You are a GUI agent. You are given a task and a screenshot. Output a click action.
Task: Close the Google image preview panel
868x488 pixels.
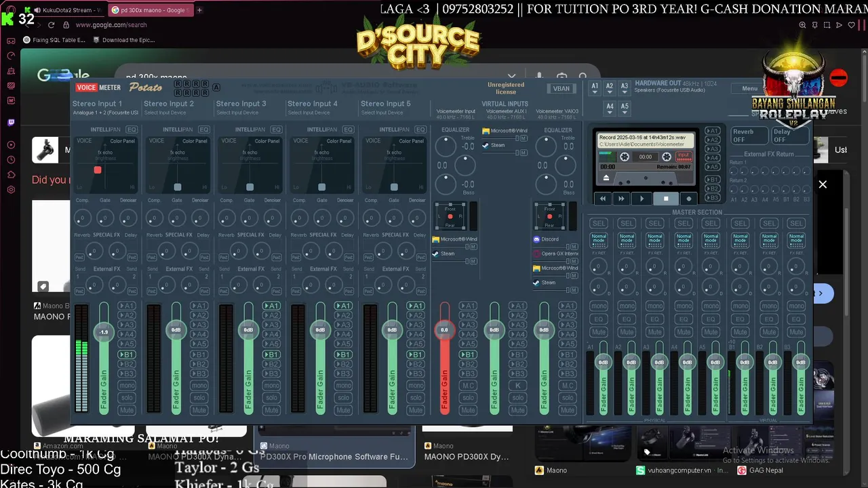(823, 184)
